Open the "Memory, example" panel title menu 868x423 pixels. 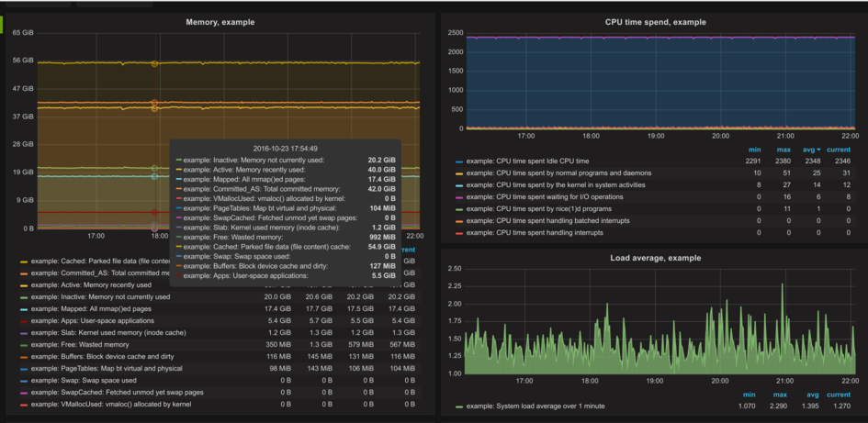220,22
